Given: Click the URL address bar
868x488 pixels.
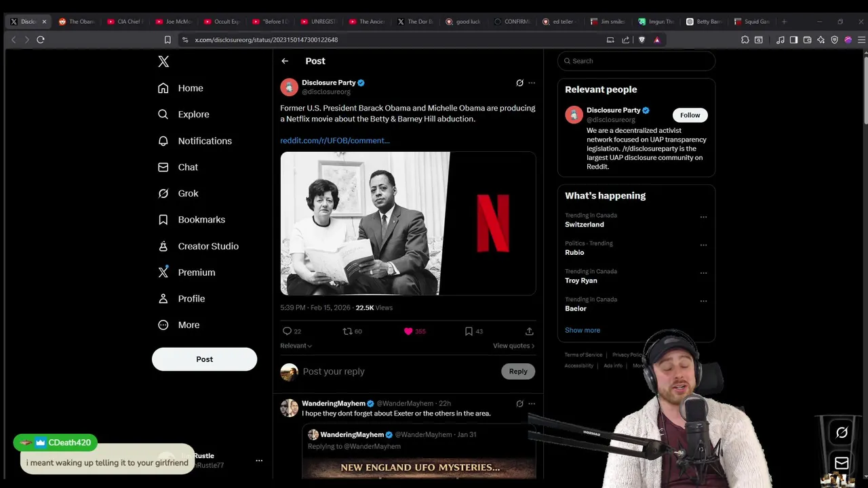Looking at the screenshot, I should pos(393,40).
